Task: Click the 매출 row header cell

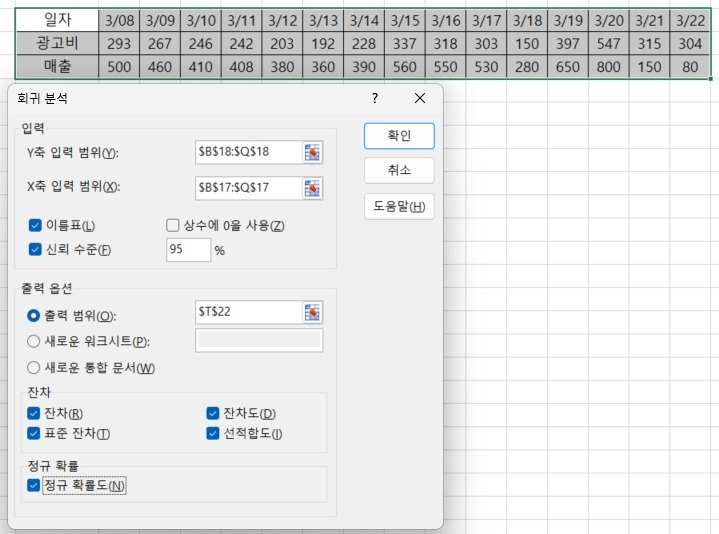Action: 57,66
